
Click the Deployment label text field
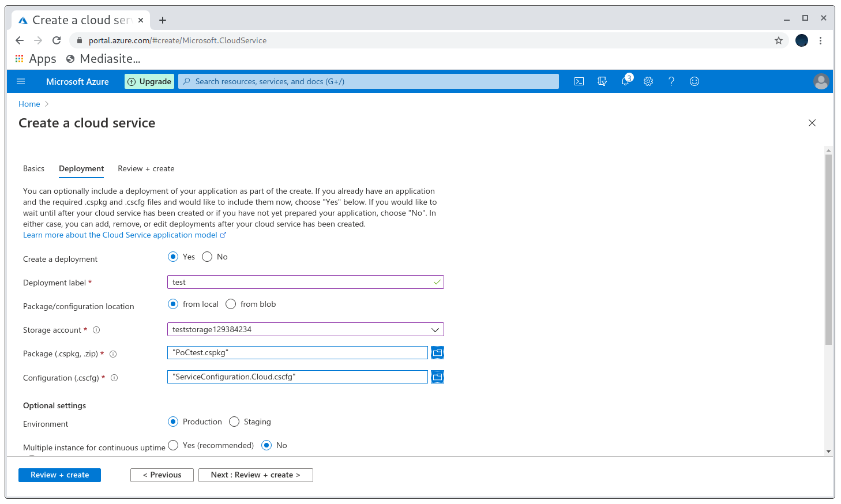tap(306, 282)
